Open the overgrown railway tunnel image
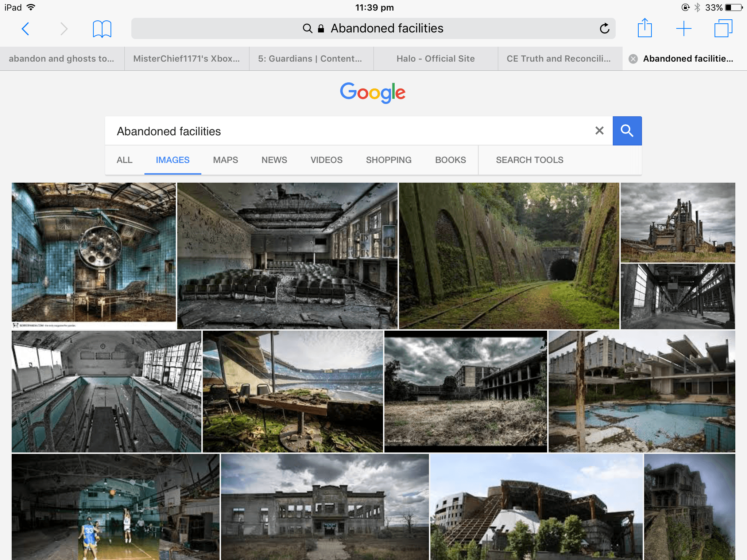The image size is (747, 560). (509, 255)
